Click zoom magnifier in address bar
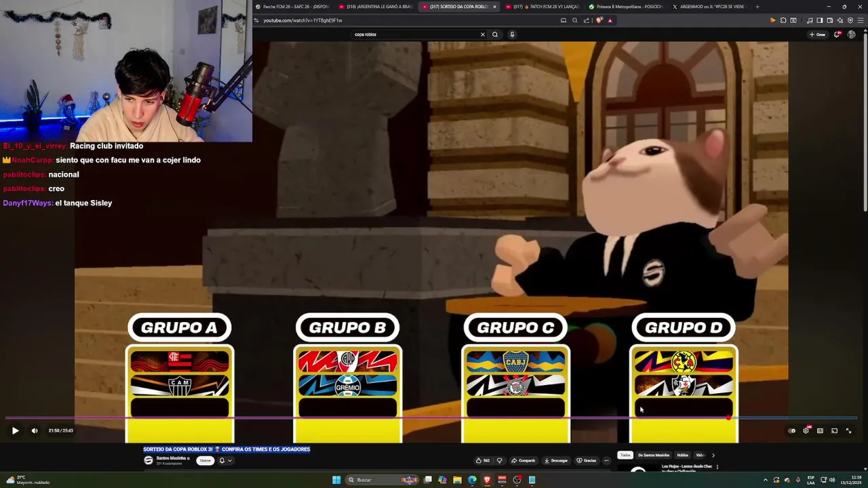This screenshot has height=488, width=868. click(575, 20)
